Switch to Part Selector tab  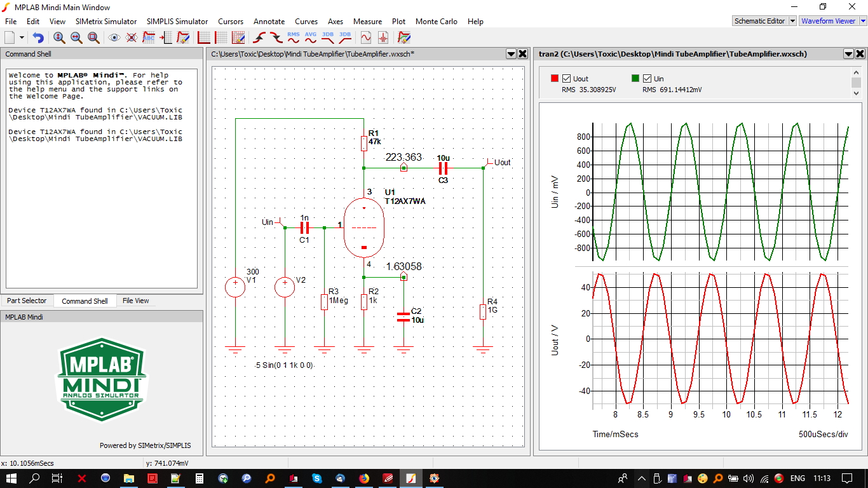tap(27, 301)
